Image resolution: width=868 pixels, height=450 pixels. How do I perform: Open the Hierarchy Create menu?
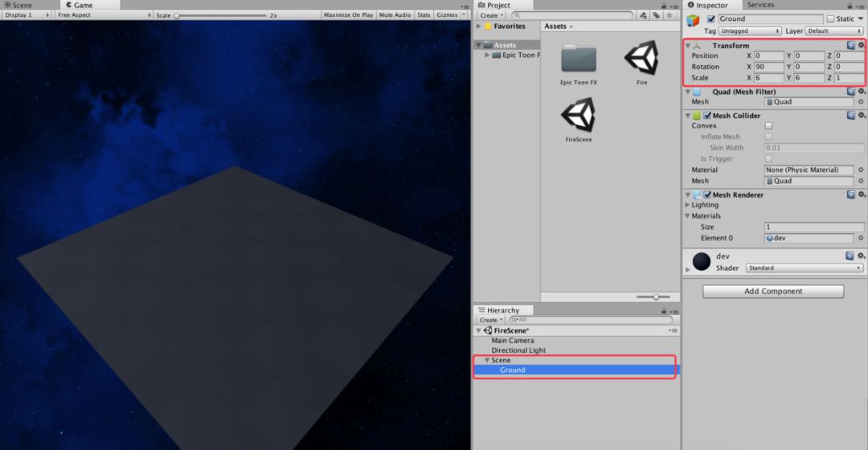point(492,320)
